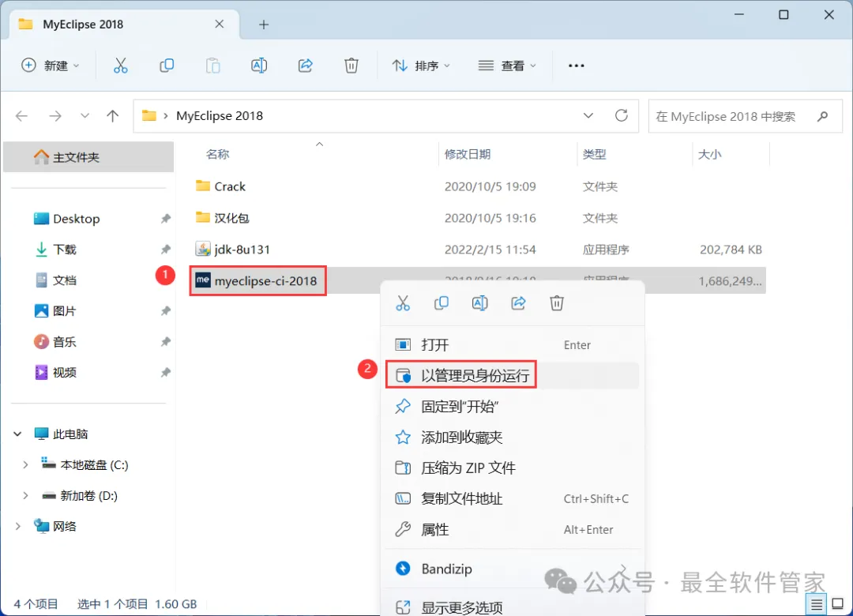Unpin Desktop from quick access
Screen dimensions: 853x616
click(165, 219)
